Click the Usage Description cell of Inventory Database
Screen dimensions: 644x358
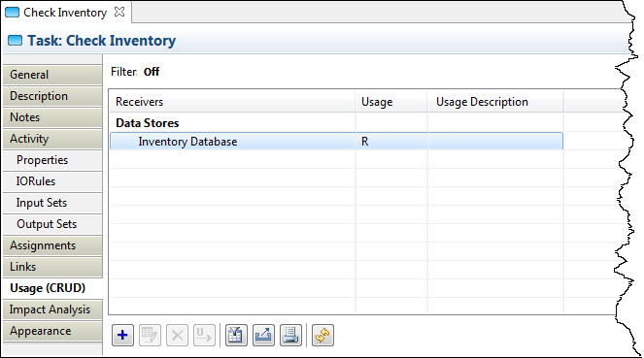[495, 141]
